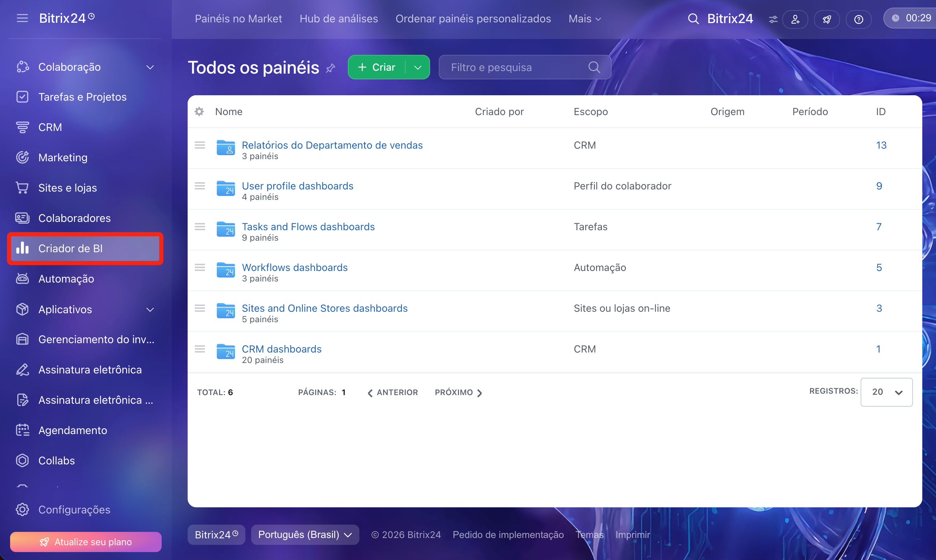This screenshot has width=936, height=560.
Task: Click the Tasks and Flows folder icon
Action: click(226, 229)
